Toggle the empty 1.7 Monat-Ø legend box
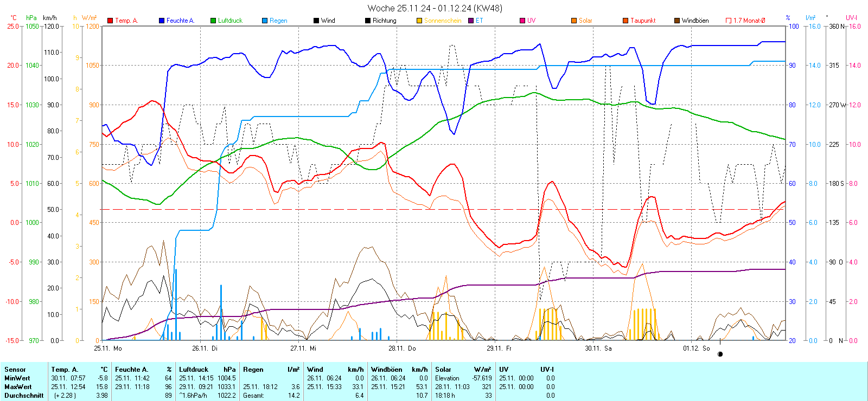The image size is (868, 401). pyautogui.click(x=729, y=21)
